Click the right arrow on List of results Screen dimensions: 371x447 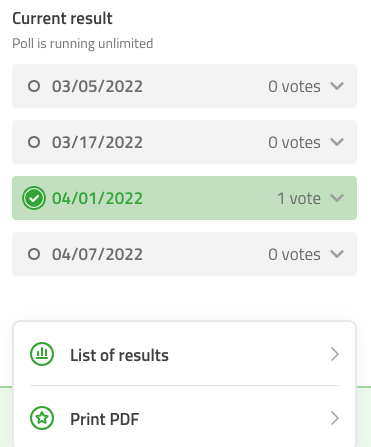click(x=335, y=354)
